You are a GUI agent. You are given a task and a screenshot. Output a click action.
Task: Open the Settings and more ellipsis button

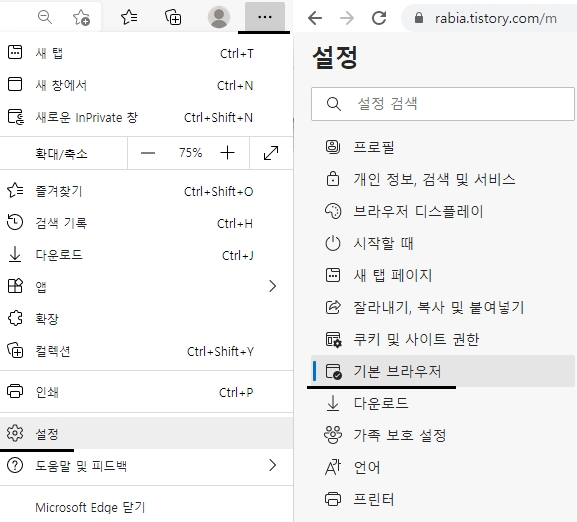click(x=265, y=17)
